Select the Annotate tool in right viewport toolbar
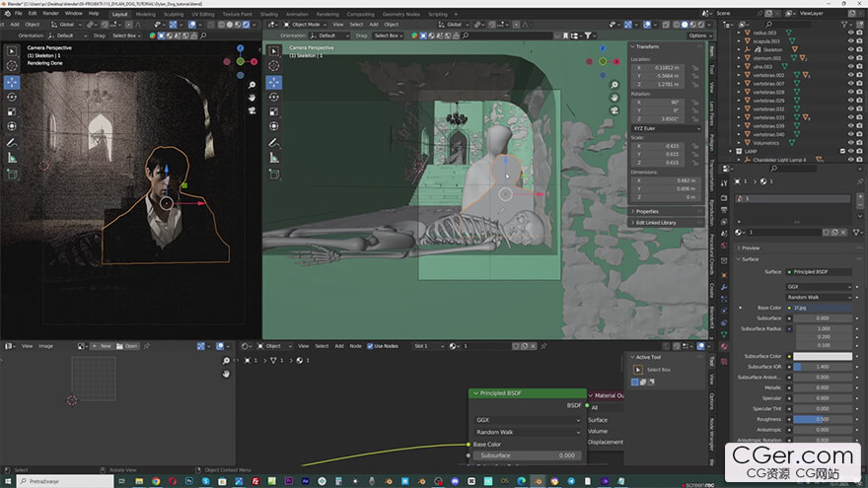Screen dimensions: 868x488 coord(274,143)
